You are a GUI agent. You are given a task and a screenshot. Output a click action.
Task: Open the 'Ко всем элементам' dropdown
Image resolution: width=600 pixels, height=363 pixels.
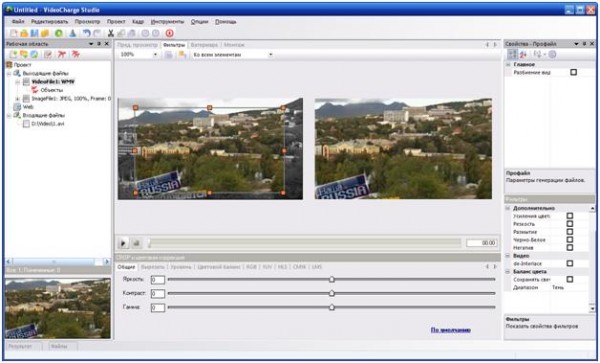[x=271, y=55]
